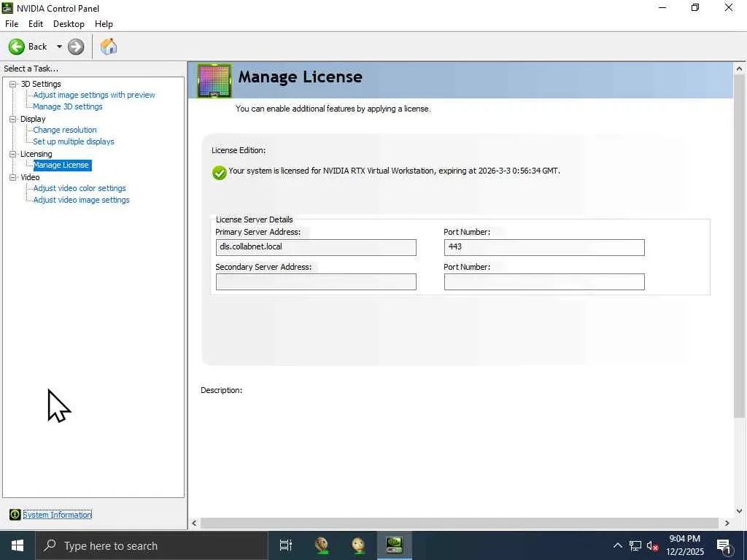Select the Licensing category label
This screenshot has width=747, height=560.
click(36, 154)
